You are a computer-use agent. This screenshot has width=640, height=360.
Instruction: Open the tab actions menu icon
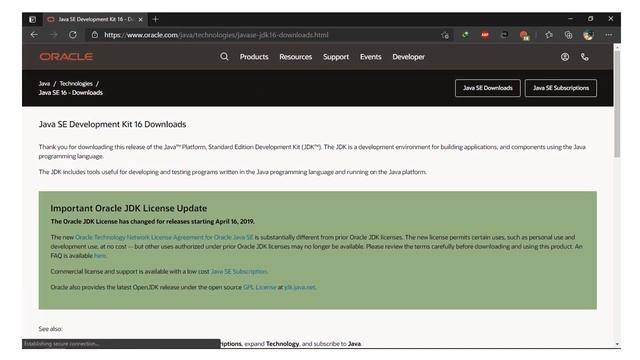click(x=32, y=19)
